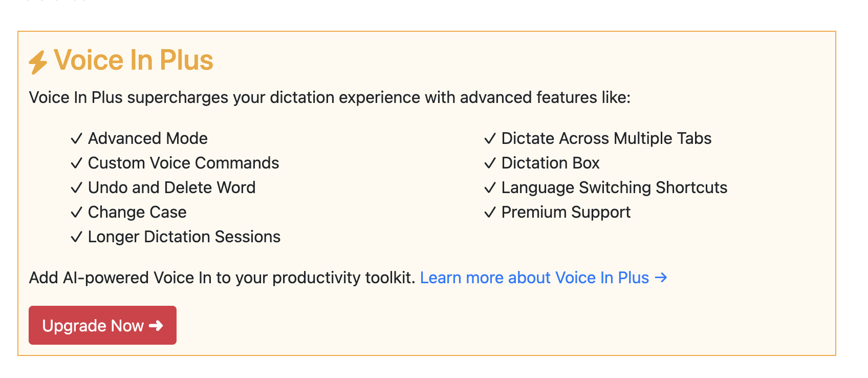Click the checkmark beside Dictation Box

(x=490, y=162)
